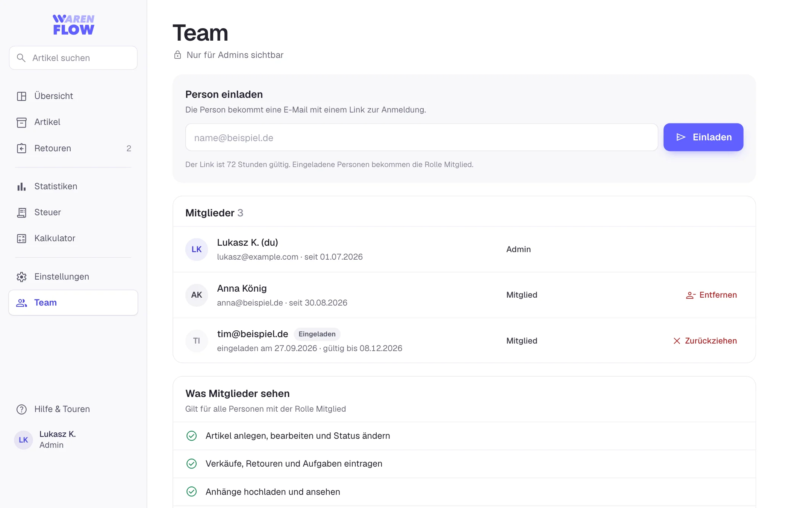Click the Retouren count badge 2
812x508 pixels.
(x=129, y=148)
